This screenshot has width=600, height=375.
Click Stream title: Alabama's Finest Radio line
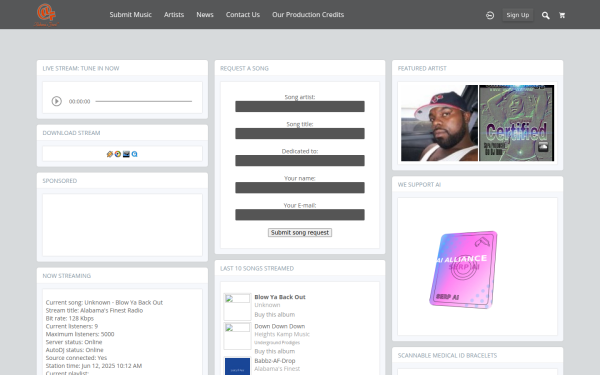(x=94, y=310)
